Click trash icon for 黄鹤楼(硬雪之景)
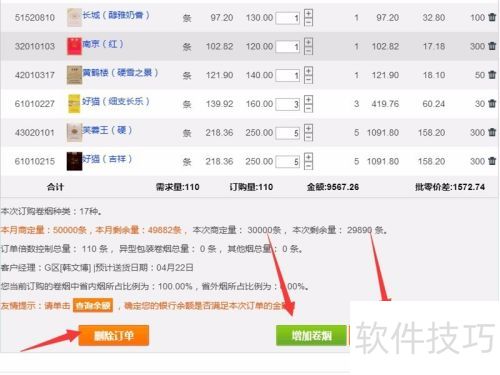 (492, 75)
